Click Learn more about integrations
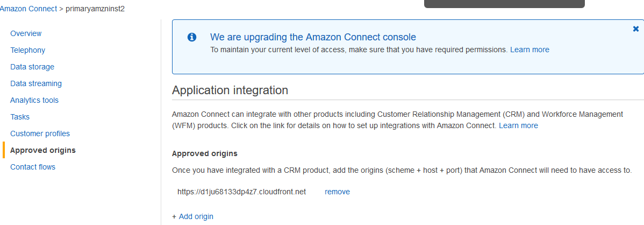 pos(518,125)
